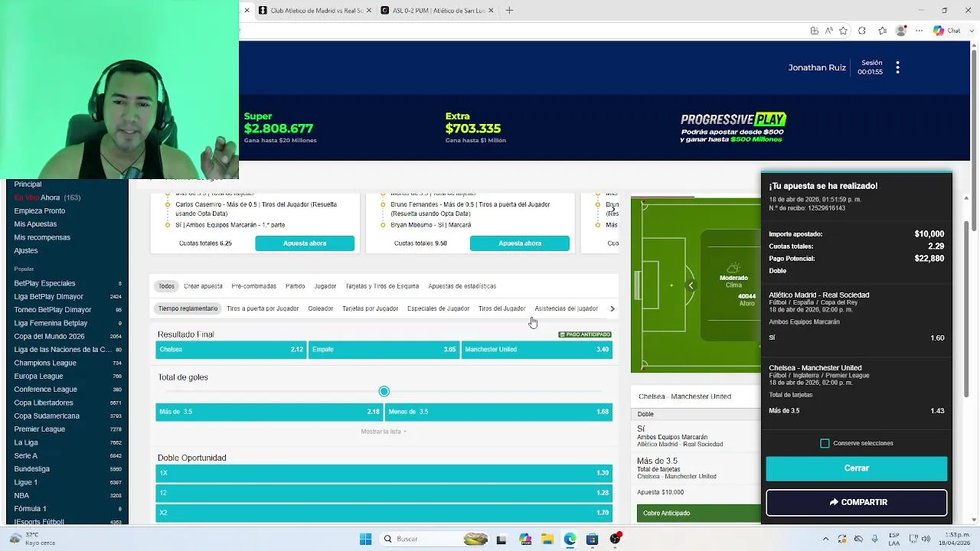Viewport: 980px width, 551px height.
Task: Open the Jugador tab
Action: point(325,286)
